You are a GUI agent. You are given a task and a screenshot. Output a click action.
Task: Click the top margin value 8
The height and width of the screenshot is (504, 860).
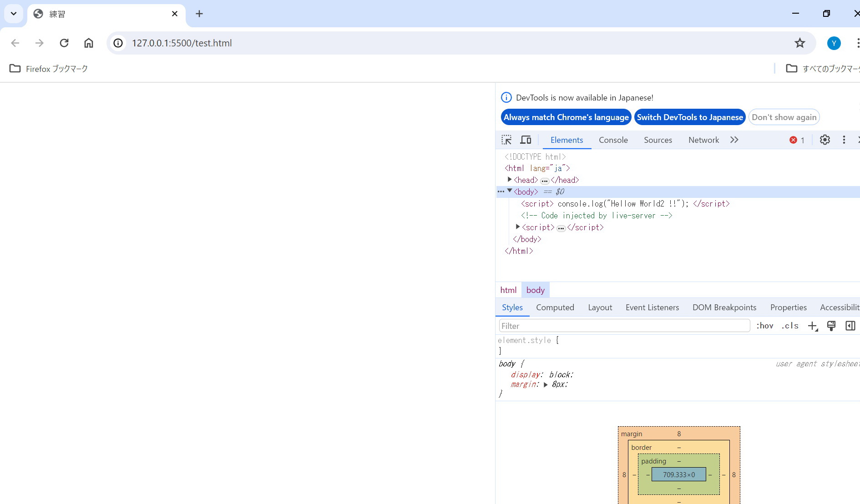679,434
